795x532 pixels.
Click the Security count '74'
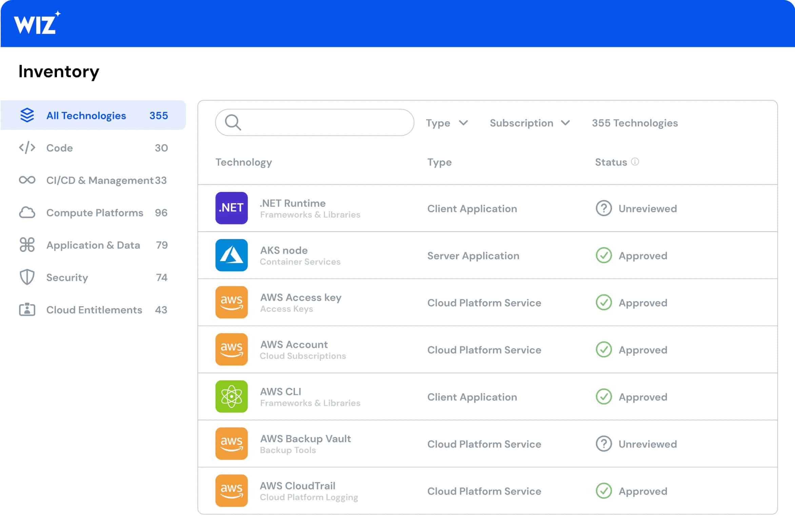pyautogui.click(x=162, y=278)
